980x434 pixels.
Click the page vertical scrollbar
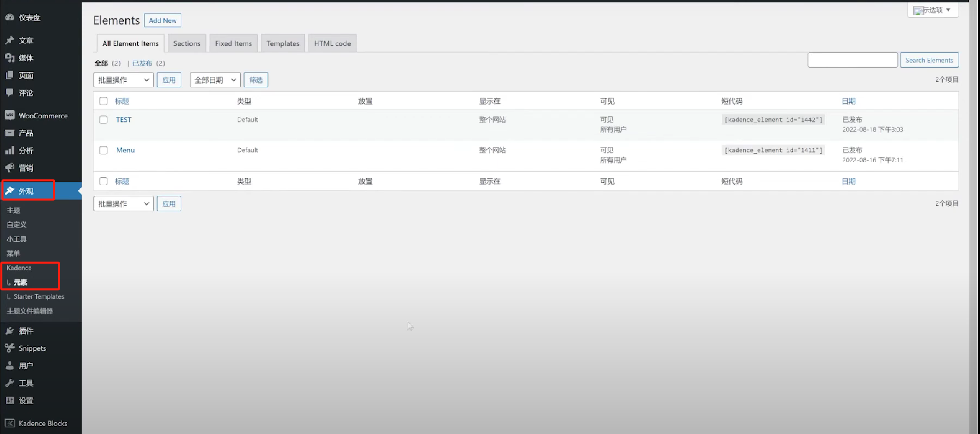coord(974,217)
